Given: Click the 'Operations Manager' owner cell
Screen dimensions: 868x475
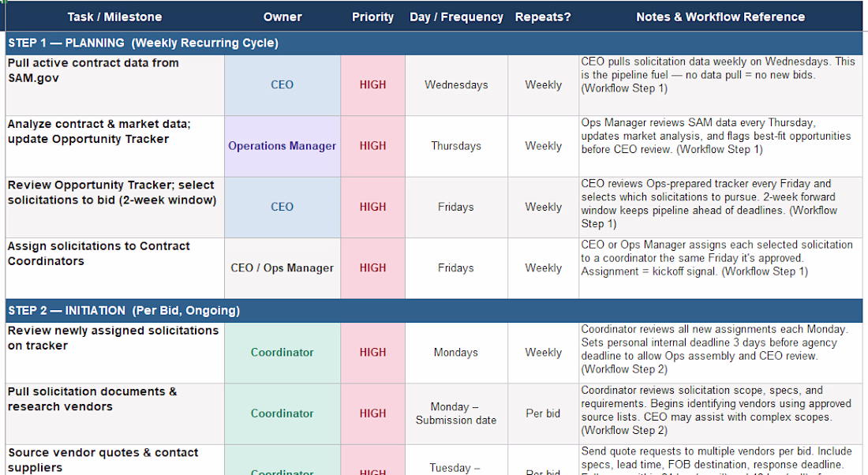Looking at the screenshot, I should pos(282,146).
